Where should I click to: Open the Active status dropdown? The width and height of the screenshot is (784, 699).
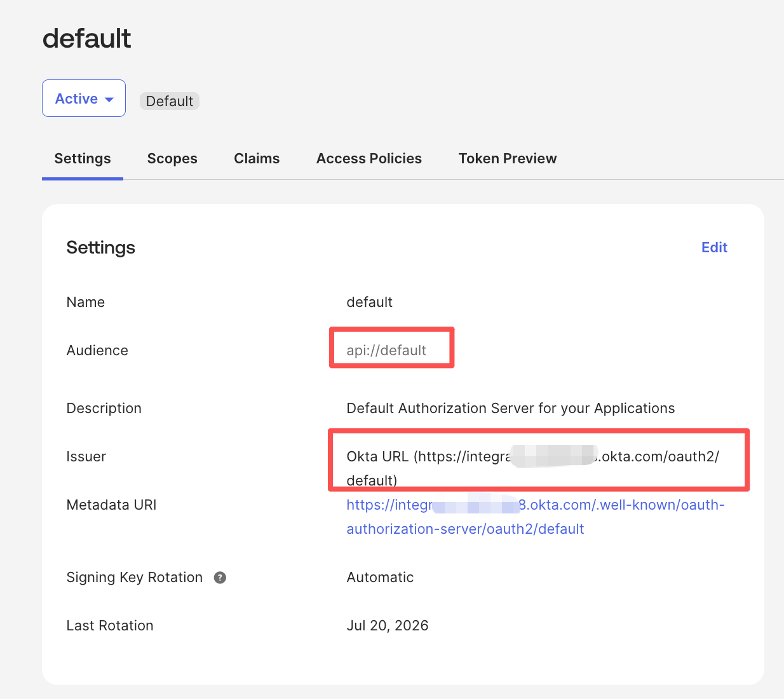pyautogui.click(x=84, y=98)
